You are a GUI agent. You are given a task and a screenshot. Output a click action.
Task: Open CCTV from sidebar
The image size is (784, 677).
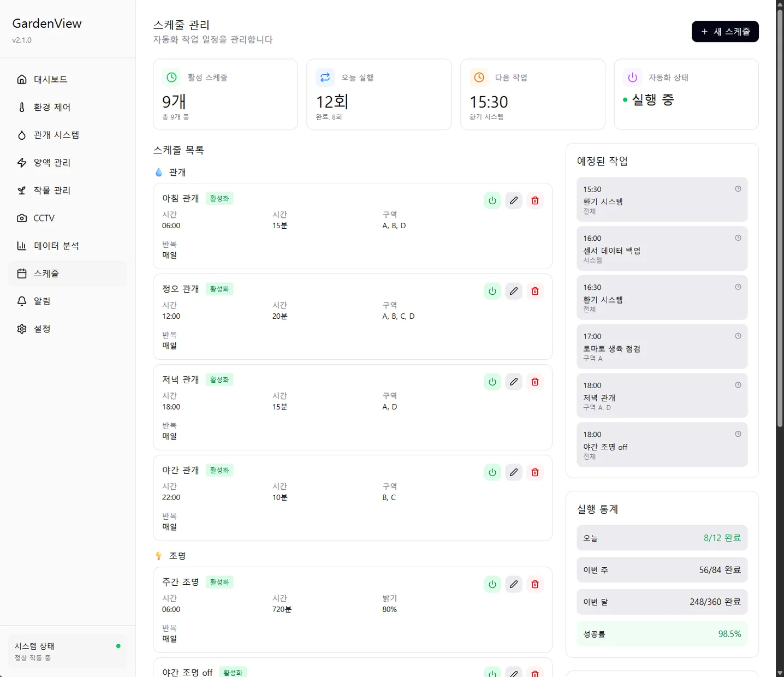pyautogui.click(x=67, y=218)
